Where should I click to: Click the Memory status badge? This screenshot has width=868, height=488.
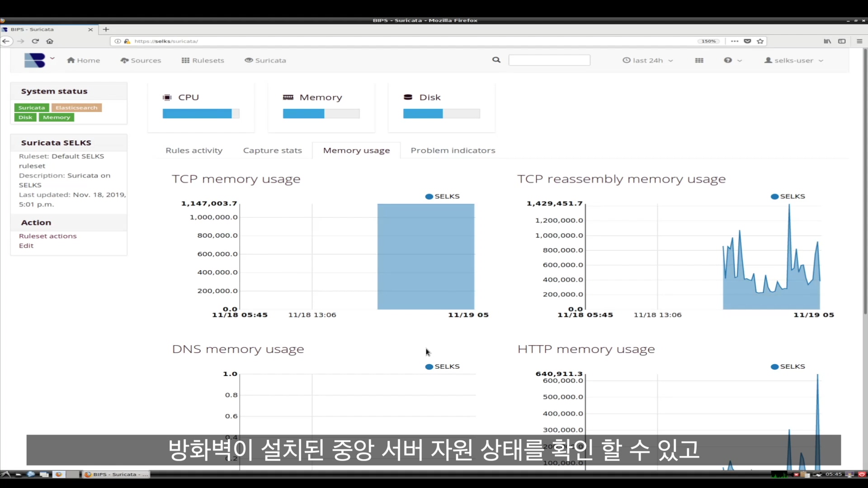(x=57, y=117)
